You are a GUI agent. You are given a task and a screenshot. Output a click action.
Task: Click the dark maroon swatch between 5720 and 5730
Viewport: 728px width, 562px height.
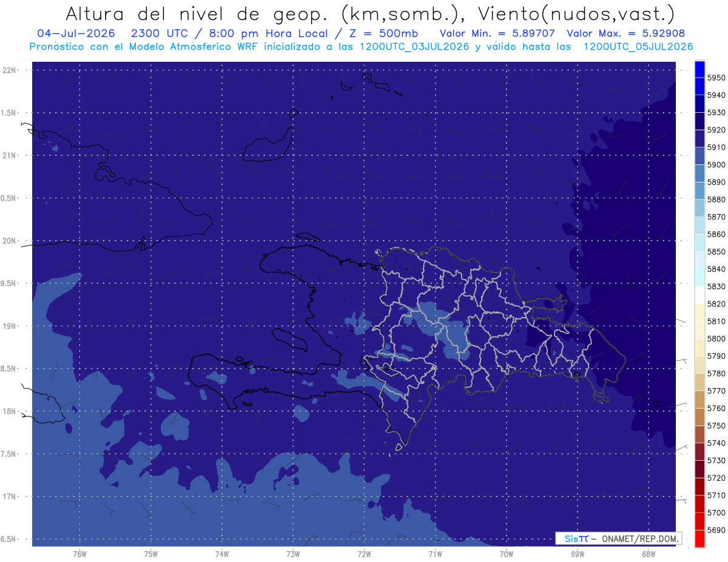point(699,469)
